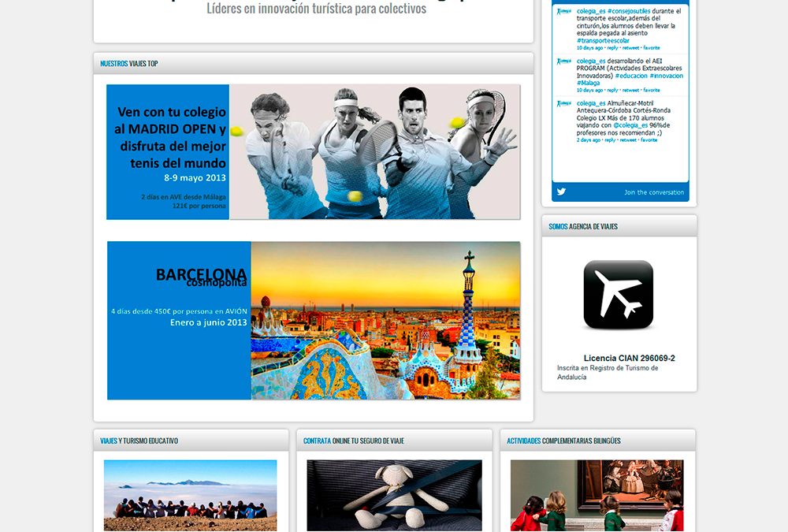Open Join the conversation link
788x532 pixels.
pos(654,192)
